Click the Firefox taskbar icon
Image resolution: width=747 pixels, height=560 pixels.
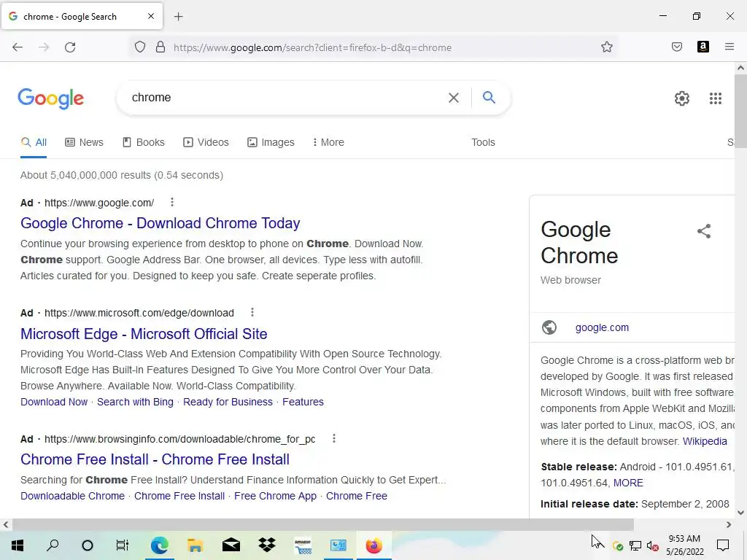coord(374,545)
